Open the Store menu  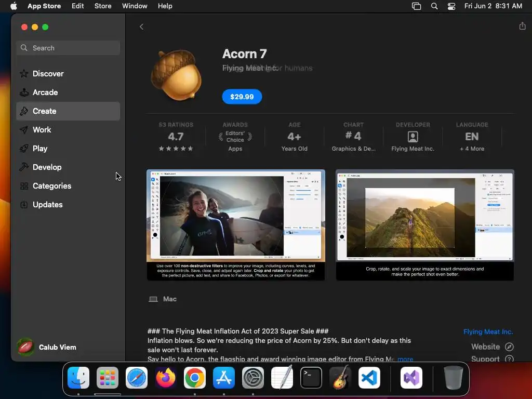103,6
